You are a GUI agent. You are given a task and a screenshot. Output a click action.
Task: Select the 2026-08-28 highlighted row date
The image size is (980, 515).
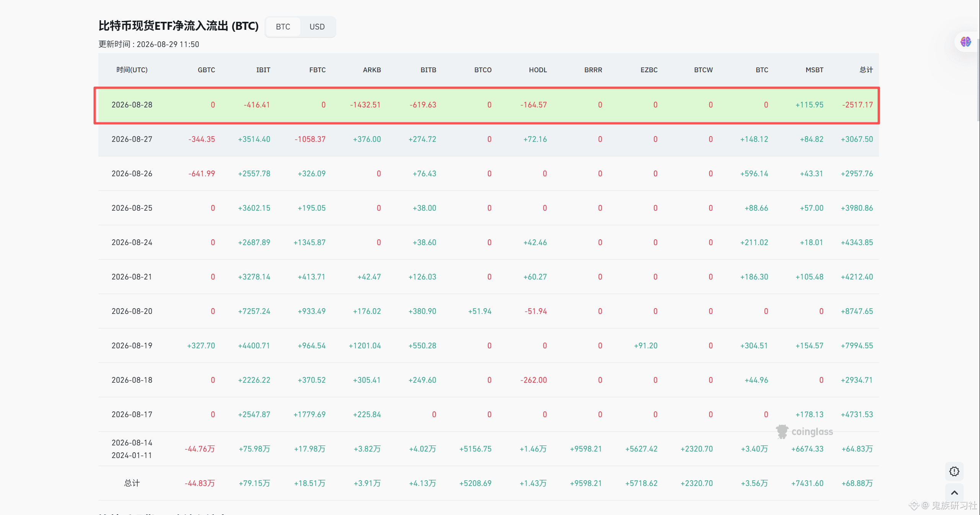point(132,105)
